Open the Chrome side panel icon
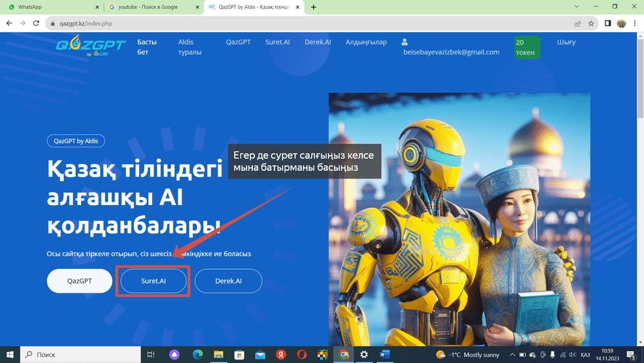Viewport: 644px width, 363px height. (x=608, y=23)
